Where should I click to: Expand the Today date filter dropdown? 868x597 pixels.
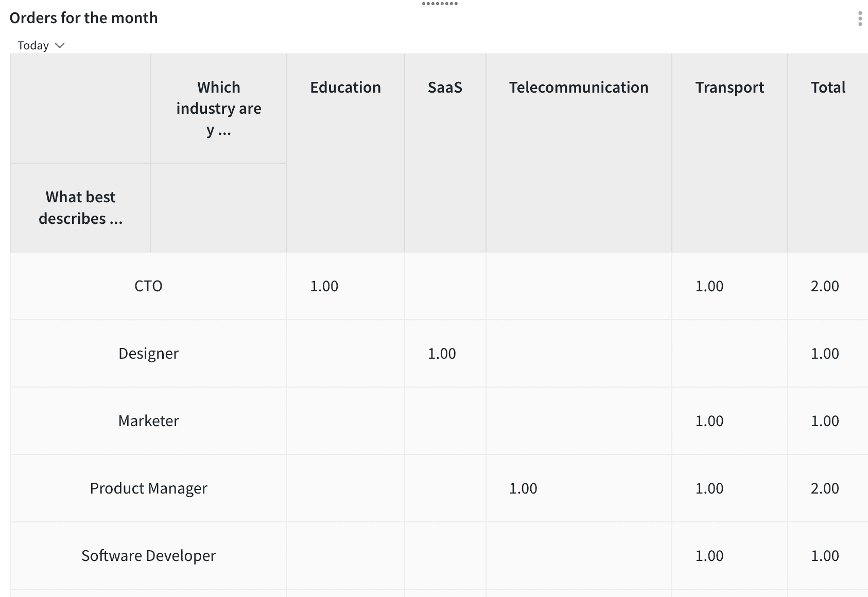[41, 45]
